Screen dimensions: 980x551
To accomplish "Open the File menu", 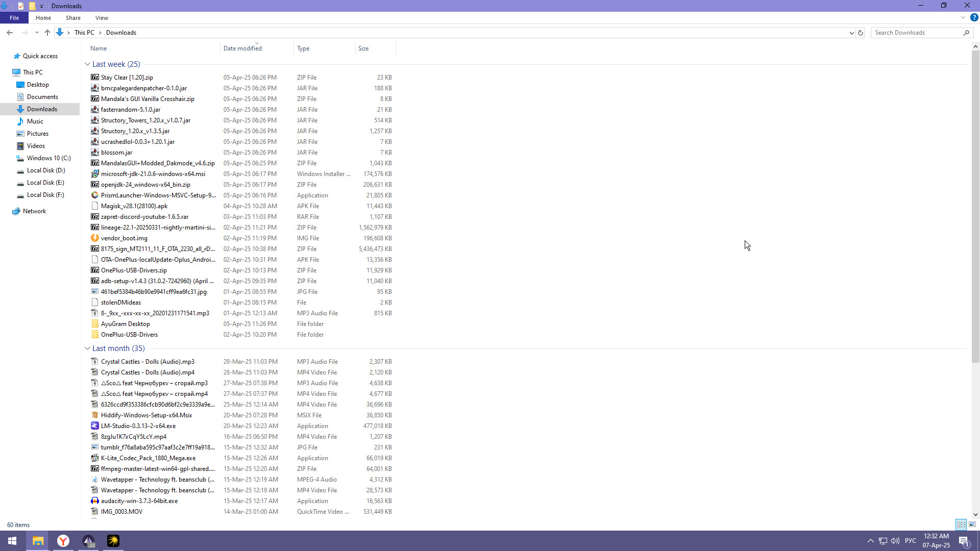I will (14, 18).
